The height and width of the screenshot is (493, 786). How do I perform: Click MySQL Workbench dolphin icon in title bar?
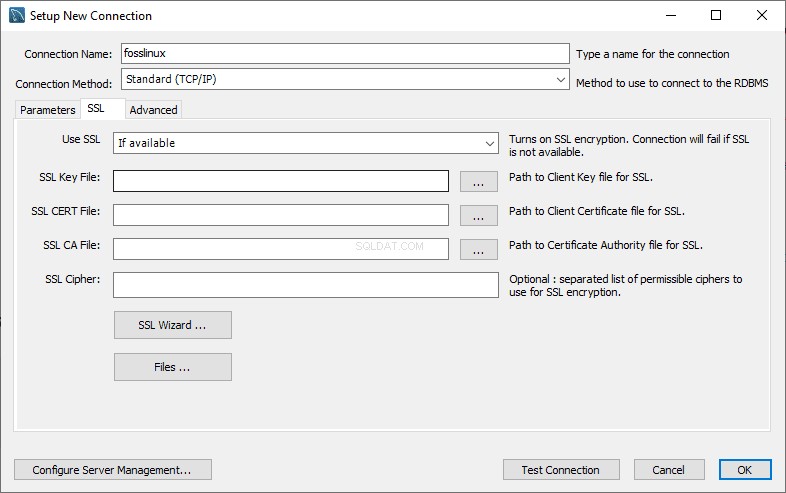(x=17, y=15)
